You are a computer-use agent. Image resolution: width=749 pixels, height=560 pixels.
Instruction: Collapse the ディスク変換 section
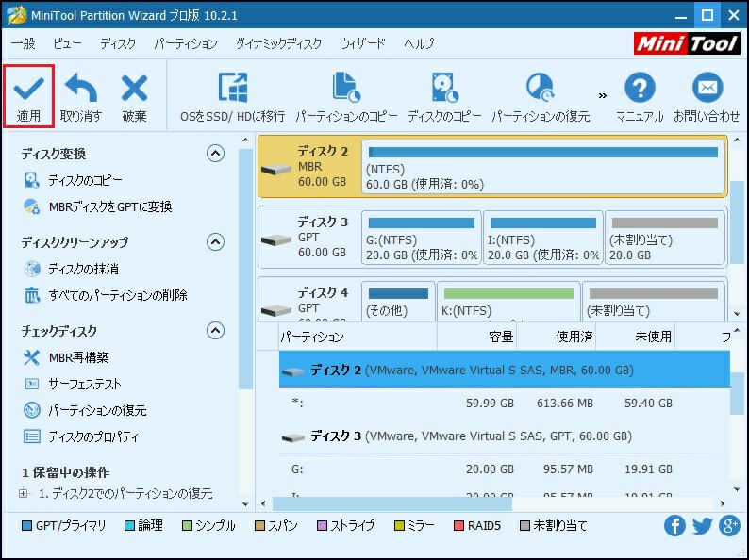[215, 154]
